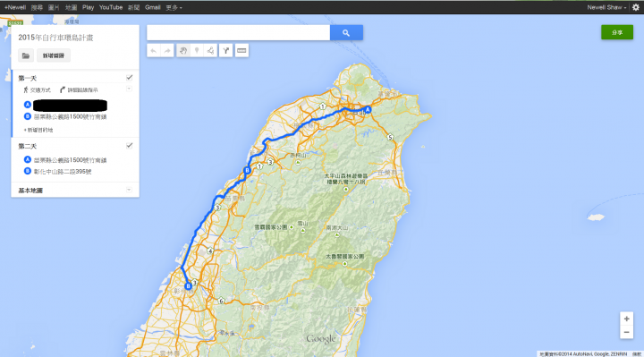Open Play in the Google bar

(88, 7)
